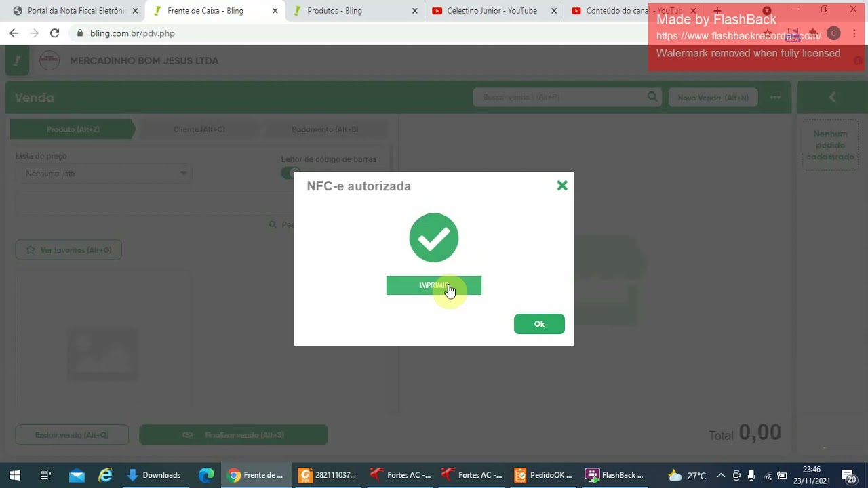
Task: Click the 27°C weather widget
Action: (688, 475)
